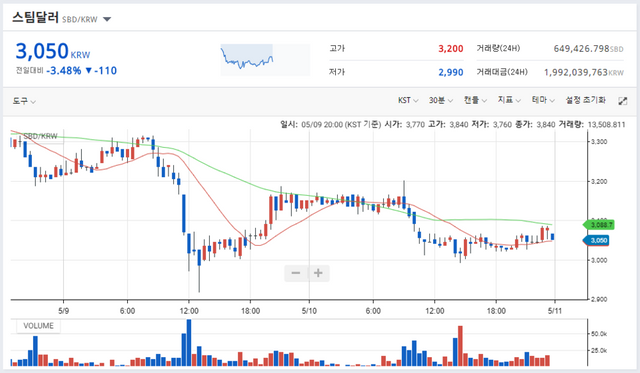Click 설정 초기화 reset settings

pos(585,100)
